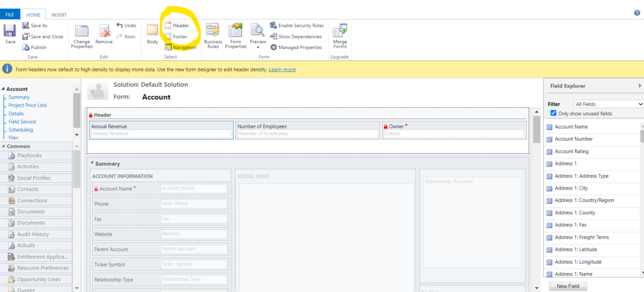Select the Footer option in the ribbon

pos(179,36)
